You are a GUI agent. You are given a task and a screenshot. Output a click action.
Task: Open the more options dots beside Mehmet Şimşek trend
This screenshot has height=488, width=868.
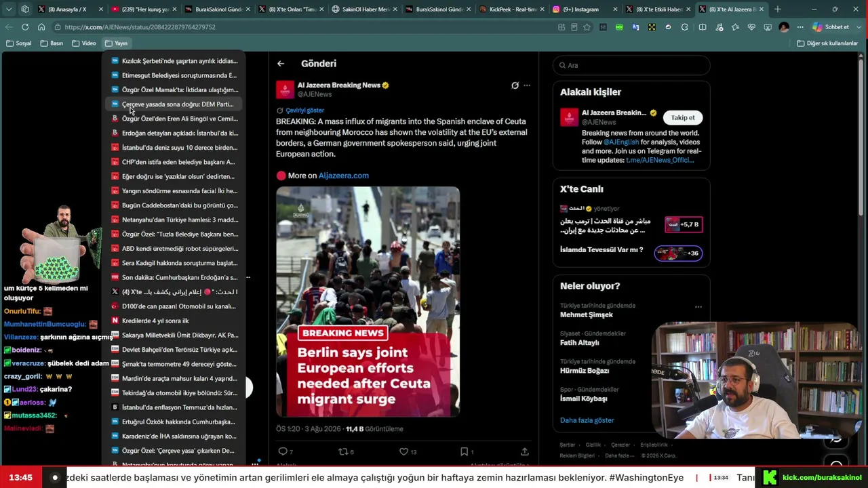pos(698,306)
